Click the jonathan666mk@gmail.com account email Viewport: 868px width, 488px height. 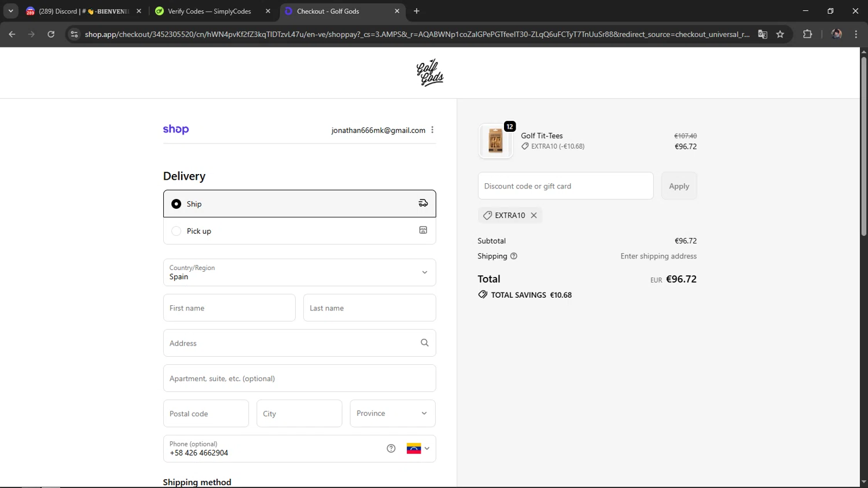coord(378,130)
